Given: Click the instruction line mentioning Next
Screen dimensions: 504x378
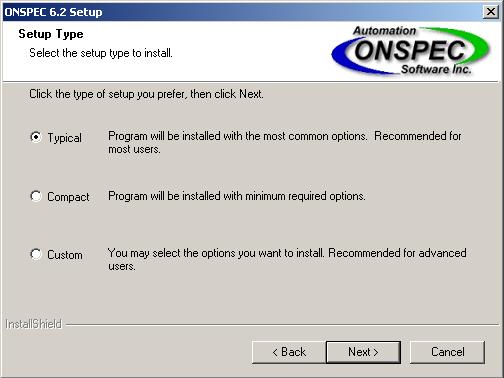Looking at the screenshot, I should tap(146, 94).
